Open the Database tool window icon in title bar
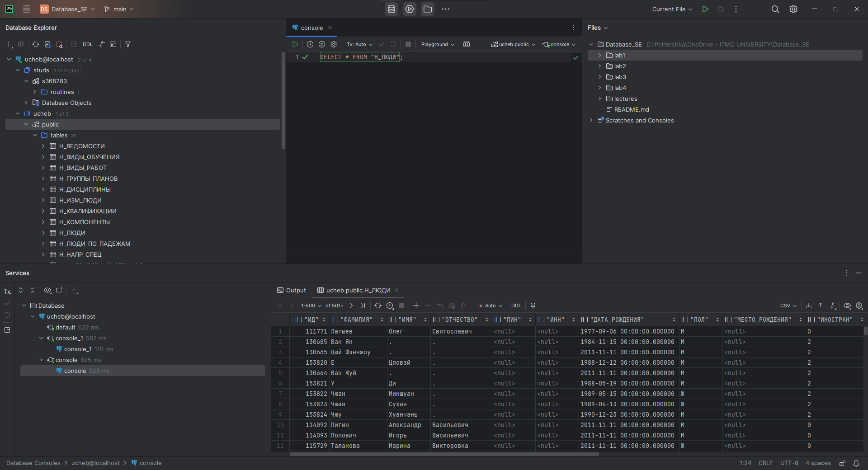The width and height of the screenshot is (868, 470). [392, 9]
